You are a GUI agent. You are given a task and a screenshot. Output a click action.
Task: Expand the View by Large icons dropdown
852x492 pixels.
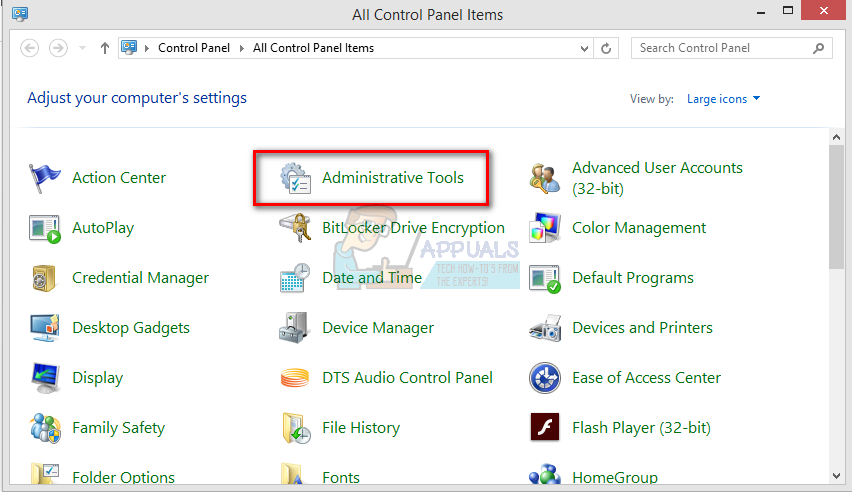point(723,99)
